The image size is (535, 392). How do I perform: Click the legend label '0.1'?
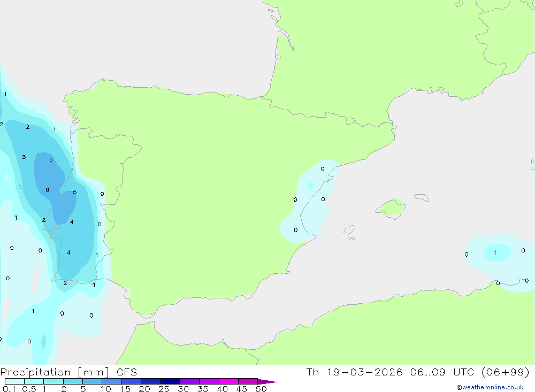(x=9, y=389)
